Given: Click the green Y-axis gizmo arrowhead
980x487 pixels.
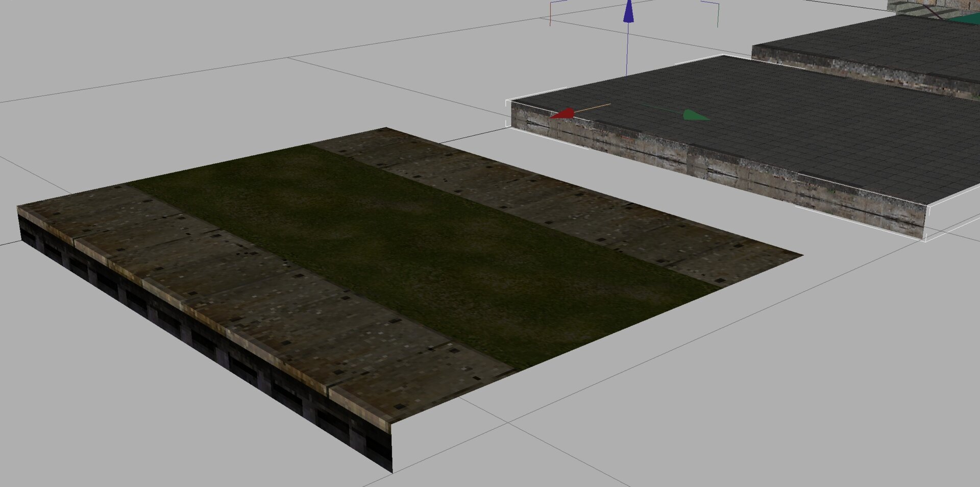Looking at the screenshot, I should [x=695, y=115].
